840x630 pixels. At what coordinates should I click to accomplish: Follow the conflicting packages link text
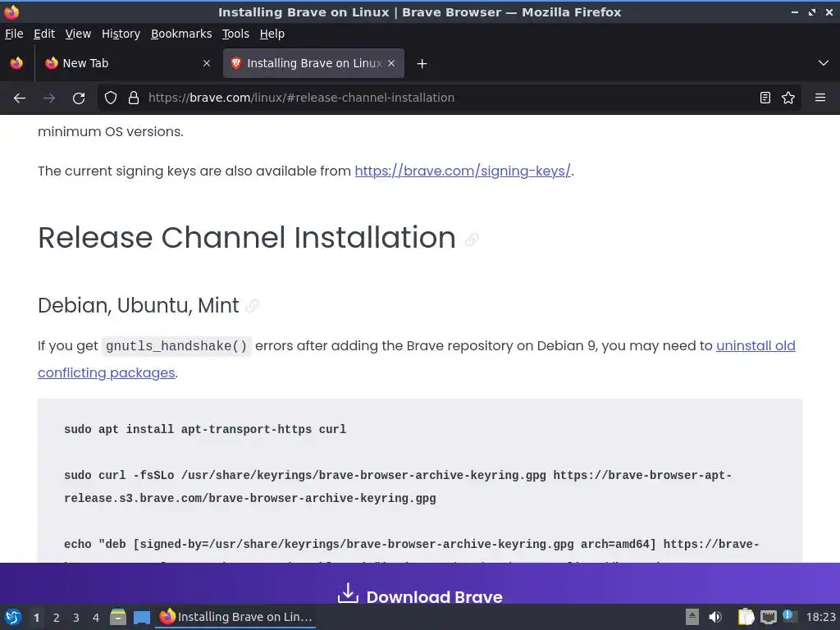click(x=106, y=373)
